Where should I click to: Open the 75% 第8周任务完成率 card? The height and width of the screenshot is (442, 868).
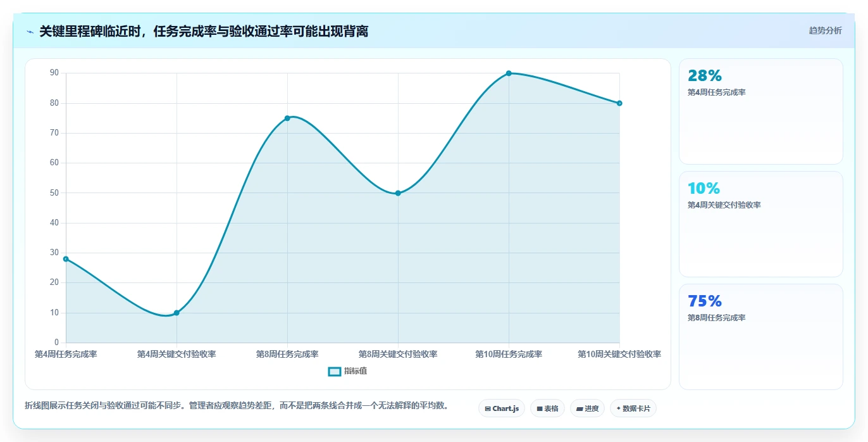tap(760, 337)
